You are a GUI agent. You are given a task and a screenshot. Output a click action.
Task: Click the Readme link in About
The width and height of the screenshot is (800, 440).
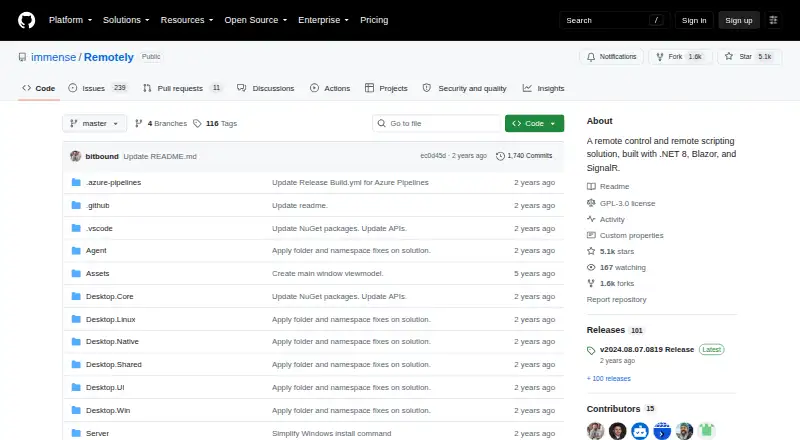pos(608,186)
